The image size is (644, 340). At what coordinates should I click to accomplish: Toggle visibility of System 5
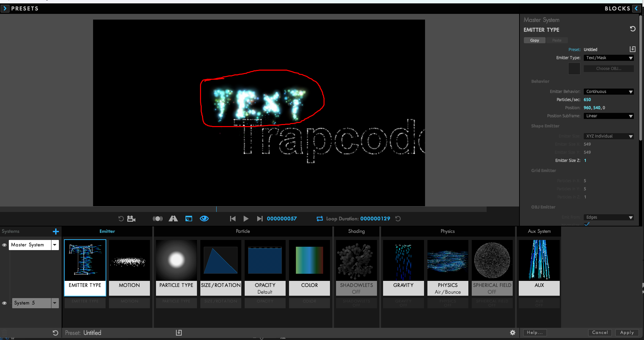tap(4, 303)
